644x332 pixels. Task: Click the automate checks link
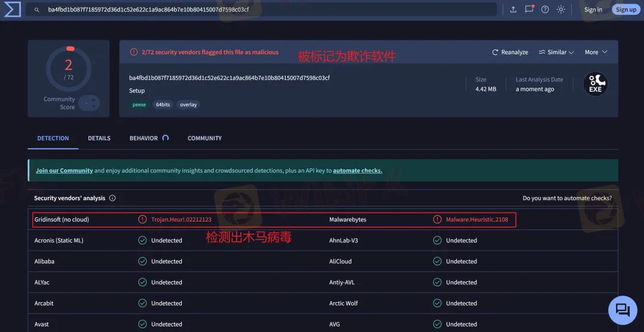pos(357,171)
